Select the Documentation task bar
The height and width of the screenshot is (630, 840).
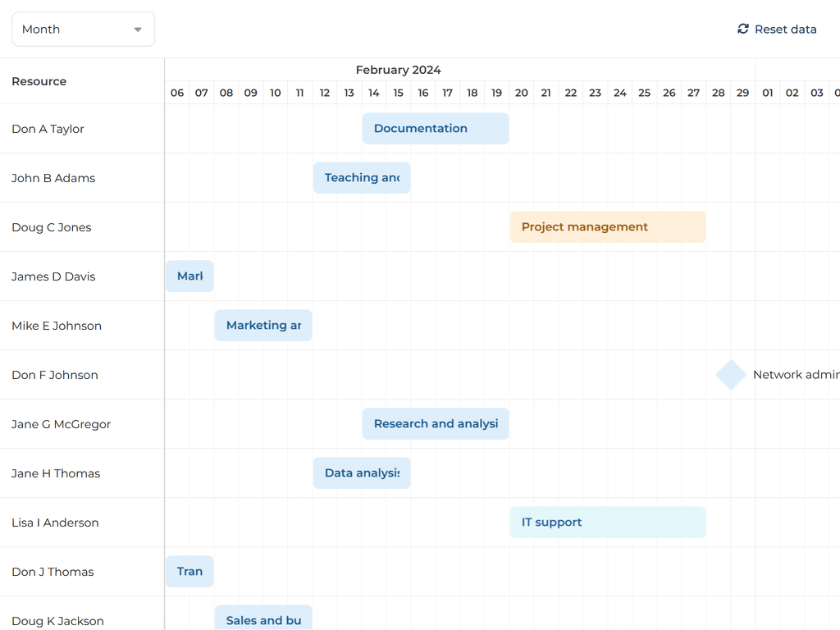point(436,129)
